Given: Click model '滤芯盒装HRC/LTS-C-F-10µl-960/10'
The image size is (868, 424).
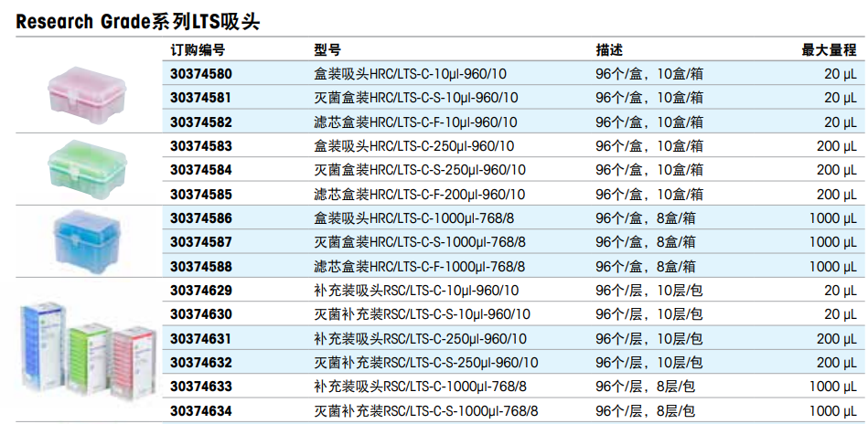Looking at the screenshot, I should 416,122.
